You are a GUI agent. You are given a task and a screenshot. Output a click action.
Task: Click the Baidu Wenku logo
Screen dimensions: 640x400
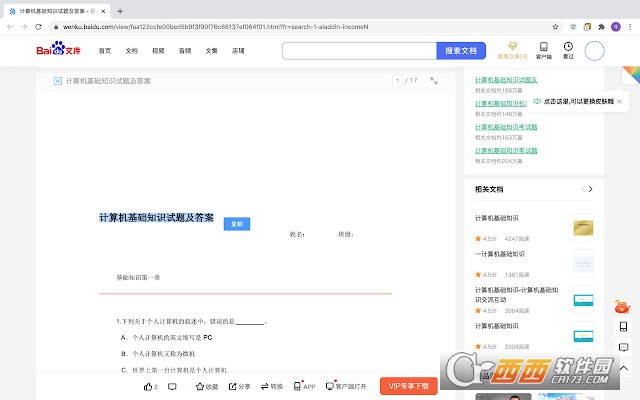[x=59, y=49]
